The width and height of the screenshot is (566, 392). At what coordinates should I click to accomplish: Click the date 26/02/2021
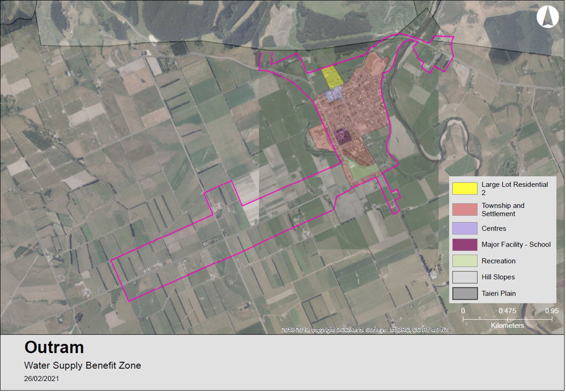42,378
